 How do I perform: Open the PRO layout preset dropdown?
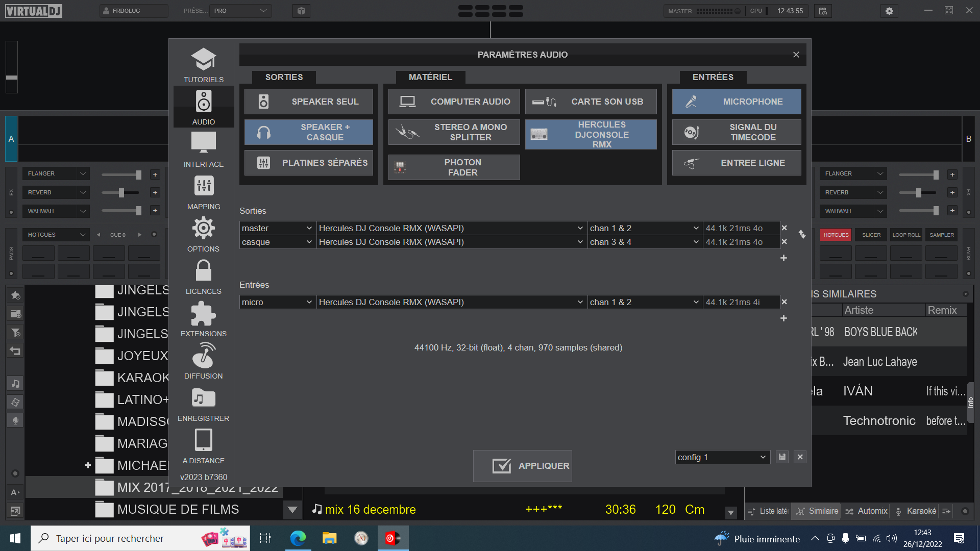pos(241,11)
